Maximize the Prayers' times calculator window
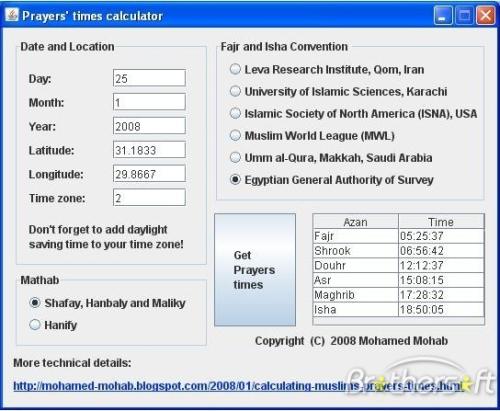 coord(465,15)
